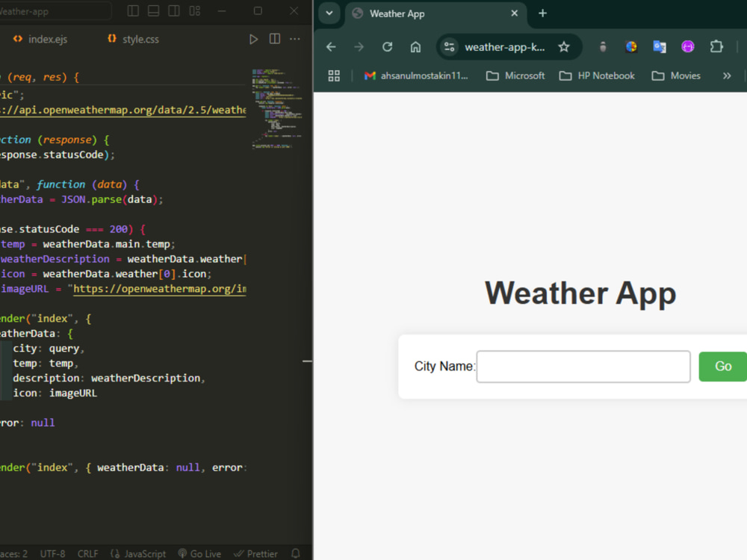
Task: Select the JavaScript language mode
Action: click(138, 554)
